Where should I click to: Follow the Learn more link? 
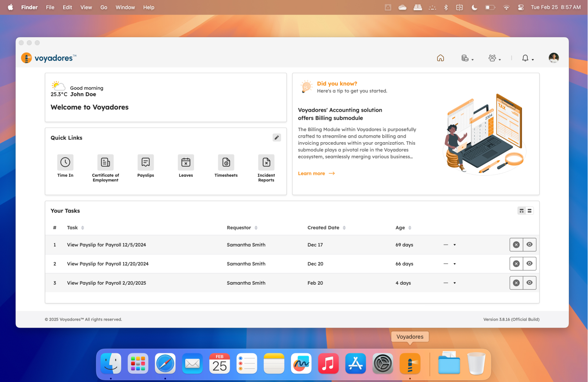click(x=316, y=173)
